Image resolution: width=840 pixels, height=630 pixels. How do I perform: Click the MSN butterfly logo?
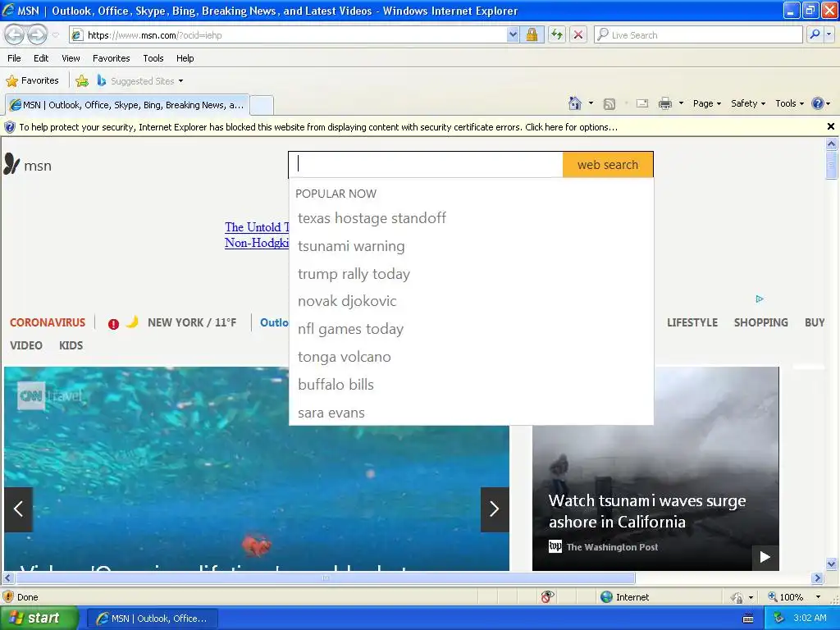pyautogui.click(x=11, y=164)
